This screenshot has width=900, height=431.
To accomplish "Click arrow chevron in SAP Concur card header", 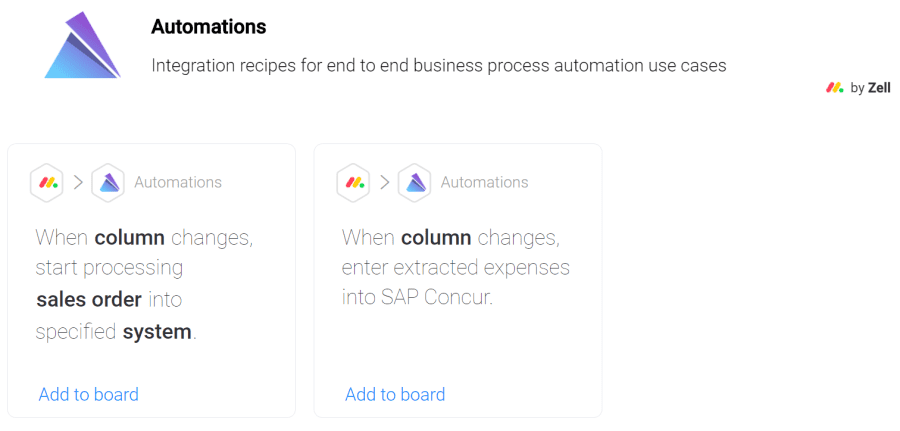I will 385,183.
